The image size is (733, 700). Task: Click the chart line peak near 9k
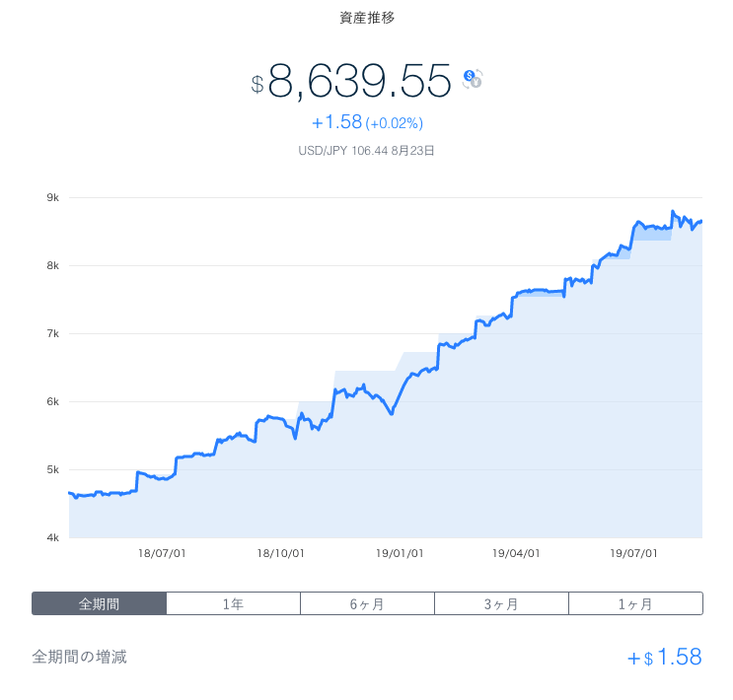(672, 211)
